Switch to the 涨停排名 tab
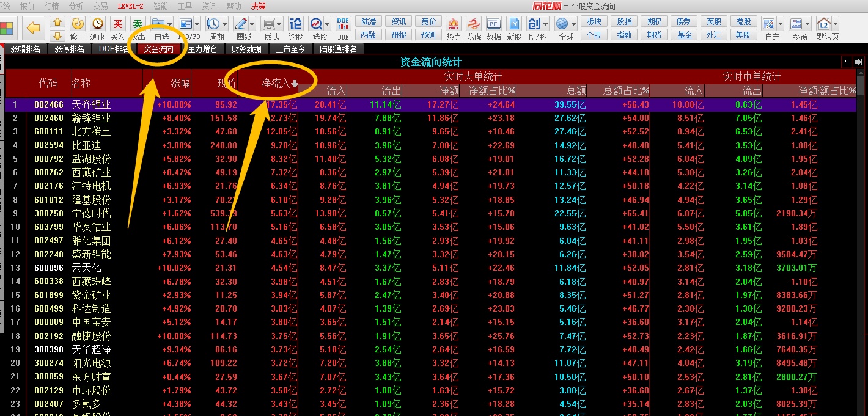Screen dimensions: 868x416 click(x=69, y=49)
